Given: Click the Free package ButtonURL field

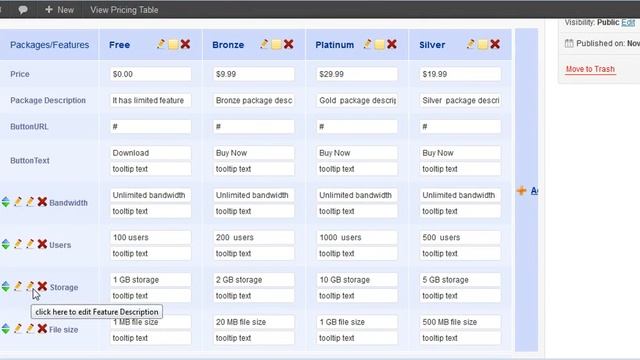Looking at the screenshot, I should pos(150,127).
